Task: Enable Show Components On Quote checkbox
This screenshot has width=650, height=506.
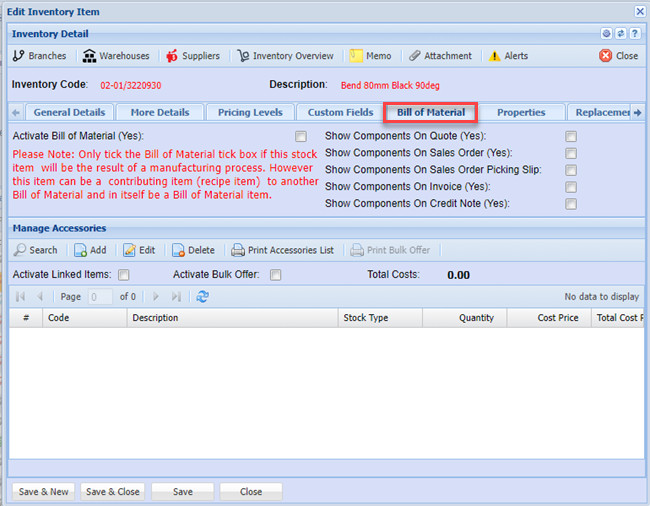Action: tap(571, 136)
